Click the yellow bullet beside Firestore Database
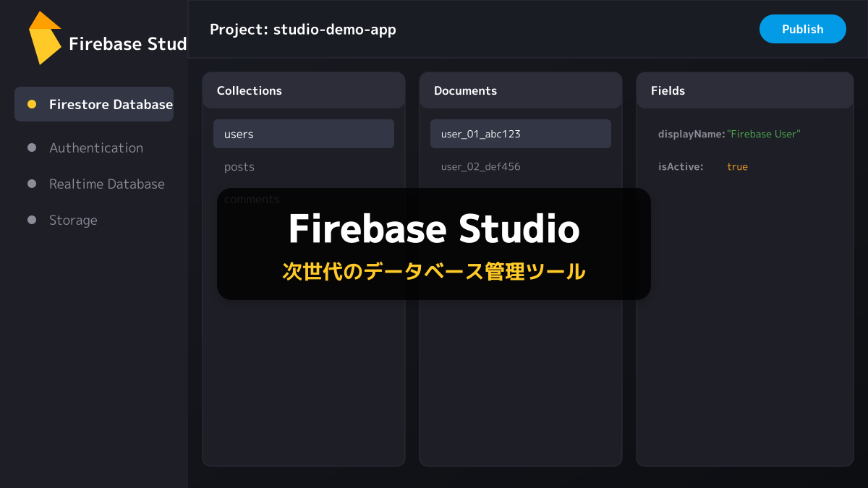 tap(32, 104)
